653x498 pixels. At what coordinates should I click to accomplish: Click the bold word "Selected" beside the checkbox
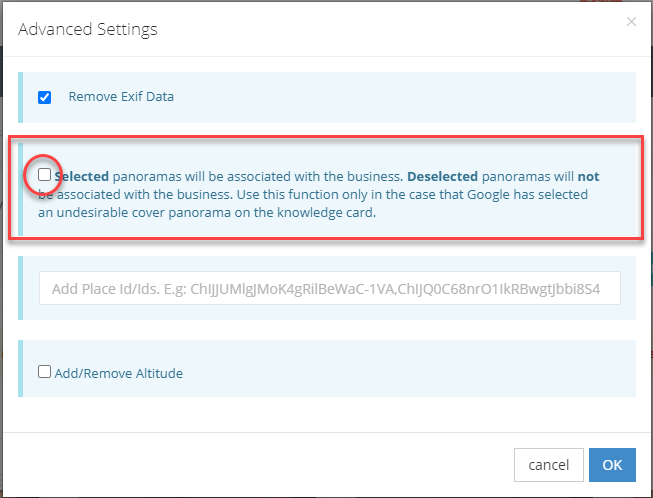pos(82,176)
